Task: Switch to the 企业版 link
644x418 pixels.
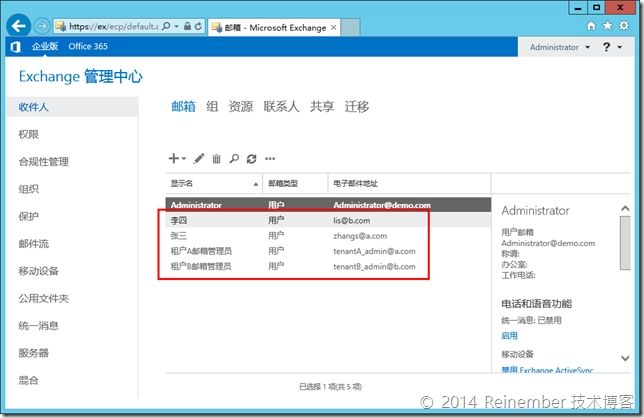Action: tap(45, 46)
